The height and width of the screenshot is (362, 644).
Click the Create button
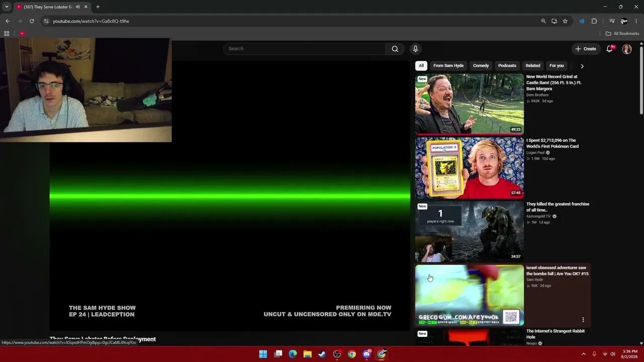(x=586, y=49)
